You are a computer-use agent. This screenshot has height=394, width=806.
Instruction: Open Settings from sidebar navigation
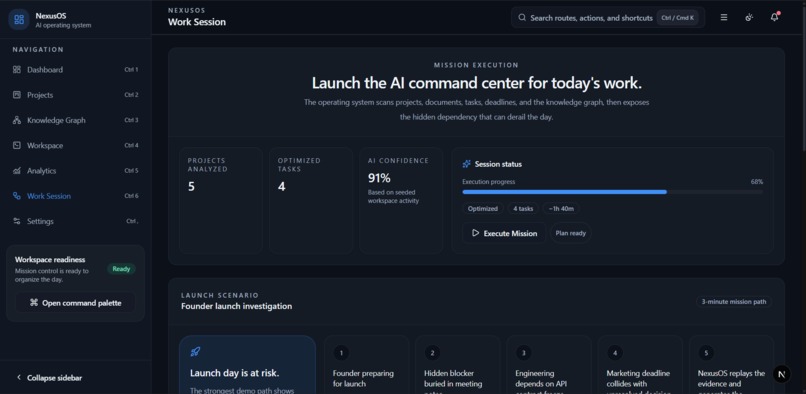76,221
